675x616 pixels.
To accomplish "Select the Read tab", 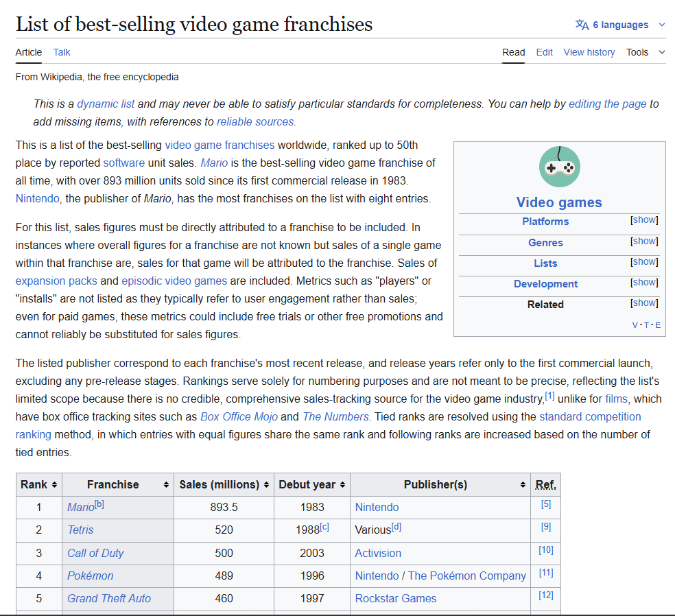I will [514, 53].
